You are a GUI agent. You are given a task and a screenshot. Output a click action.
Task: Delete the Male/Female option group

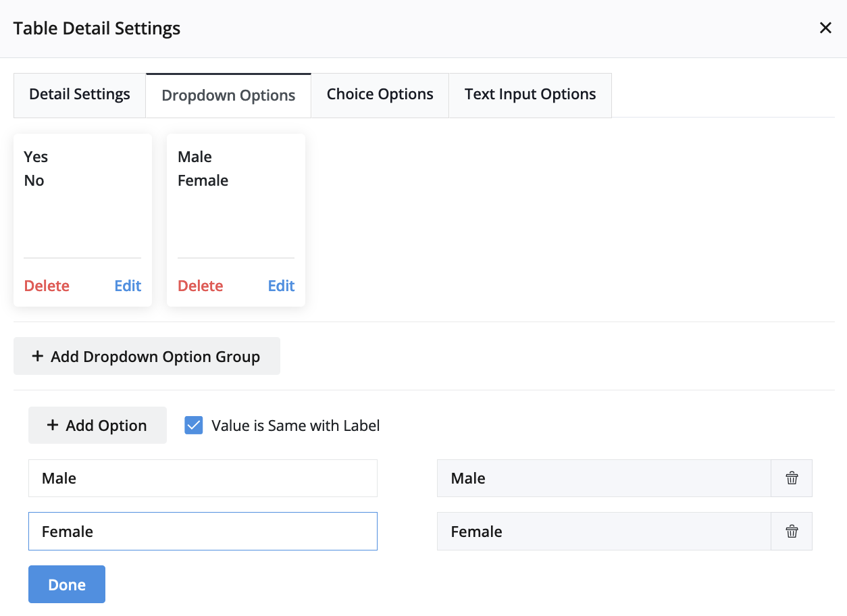point(200,286)
